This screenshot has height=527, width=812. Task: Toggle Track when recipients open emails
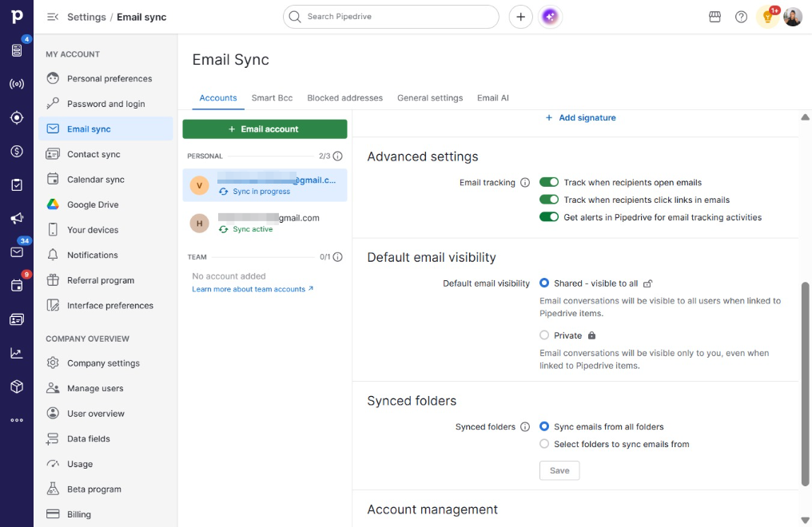point(549,182)
